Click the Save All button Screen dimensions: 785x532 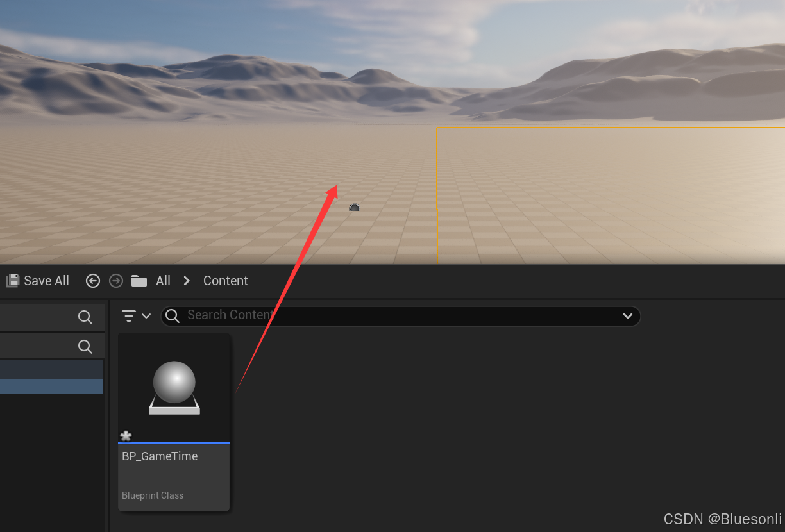pyautogui.click(x=38, y=281)
